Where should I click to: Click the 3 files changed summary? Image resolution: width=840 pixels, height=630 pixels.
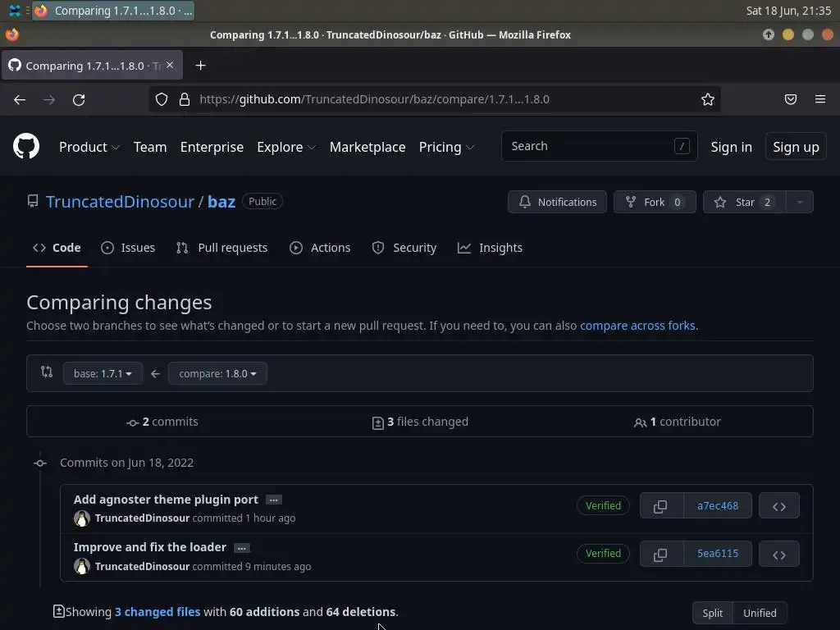tap(420, 422)
